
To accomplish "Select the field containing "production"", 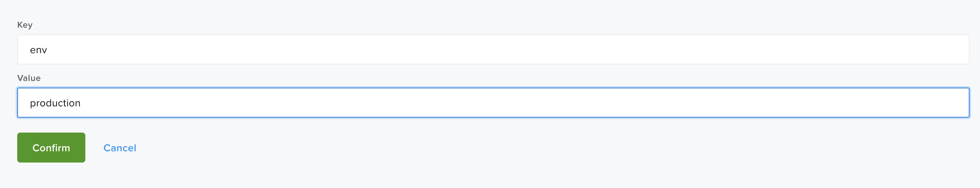I will click(x=493, y=103).
